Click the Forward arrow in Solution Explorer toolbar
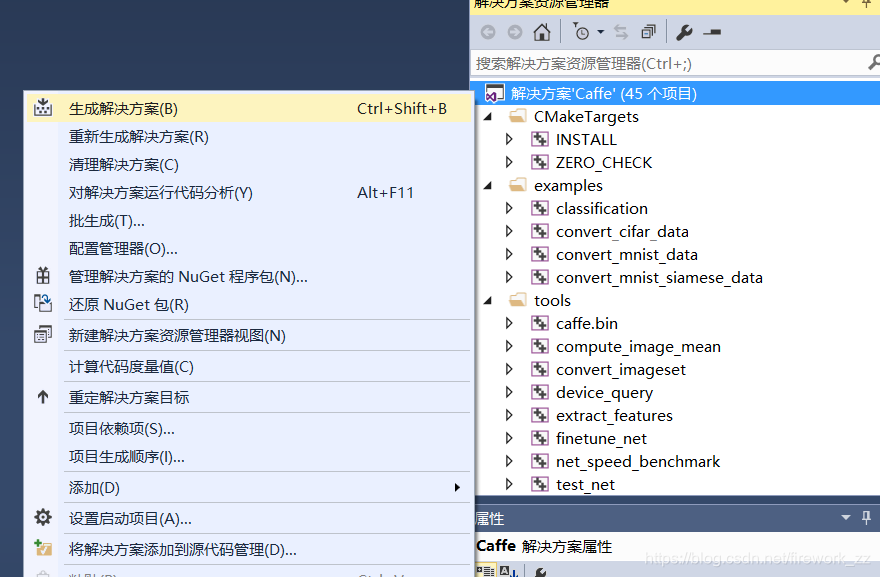The height and width of the screenshot is (577, 880). click(515, 32)
